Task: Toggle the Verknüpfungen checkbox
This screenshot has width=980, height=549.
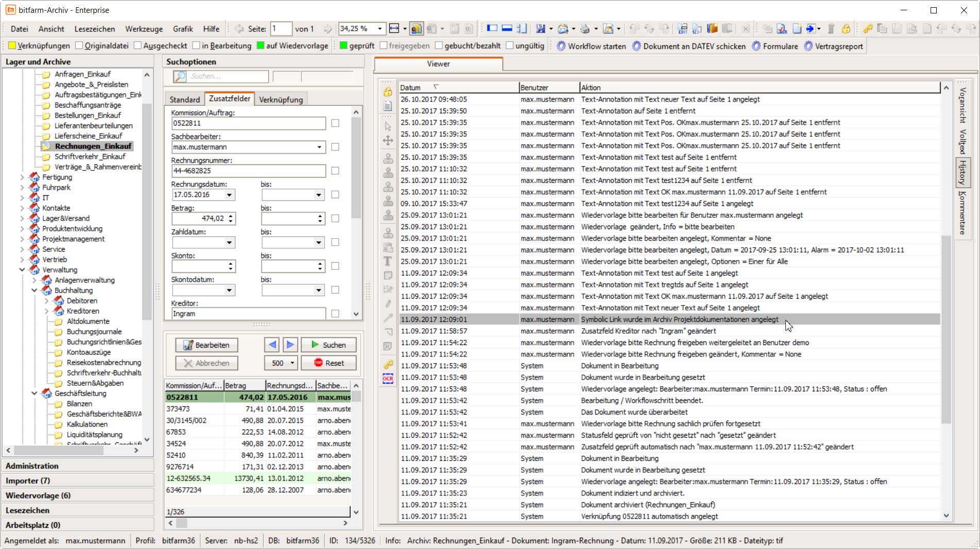Action: (12, 46)
